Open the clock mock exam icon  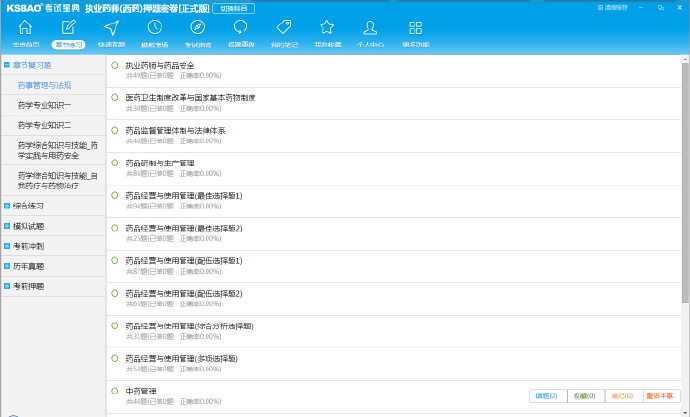point(154,27)
